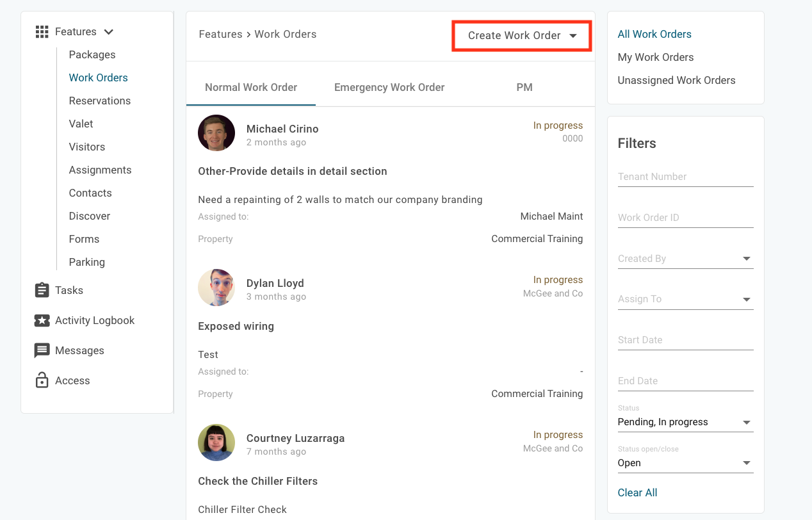The image size is (812, 520).
Task: Go to Assignments in sidebar
Action: click(100, 170)
